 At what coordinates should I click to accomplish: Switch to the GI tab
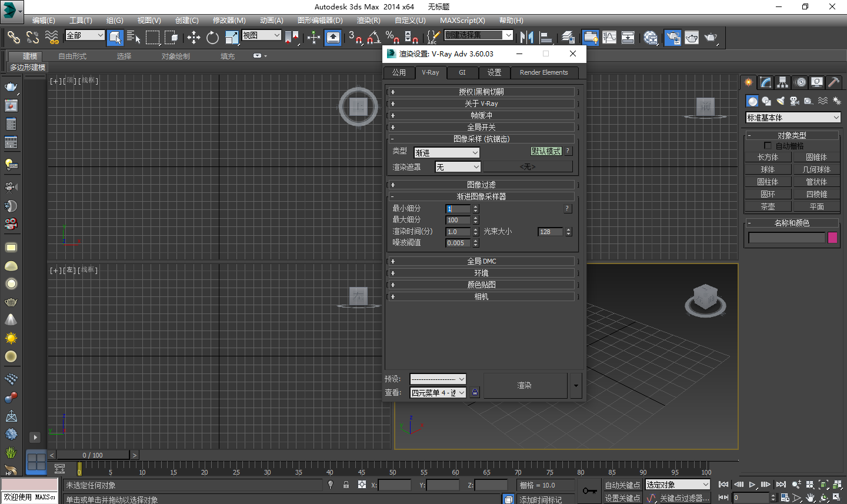[462, 72]
